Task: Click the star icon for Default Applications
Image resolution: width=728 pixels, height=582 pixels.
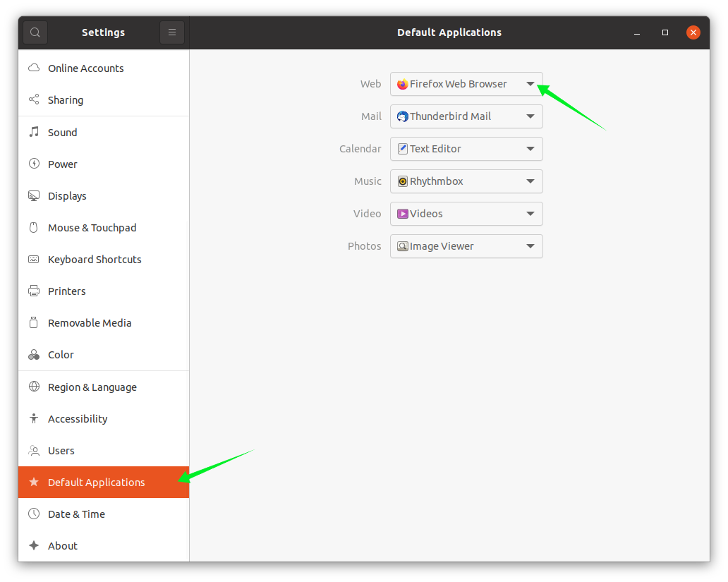Action: pos(34,482)
